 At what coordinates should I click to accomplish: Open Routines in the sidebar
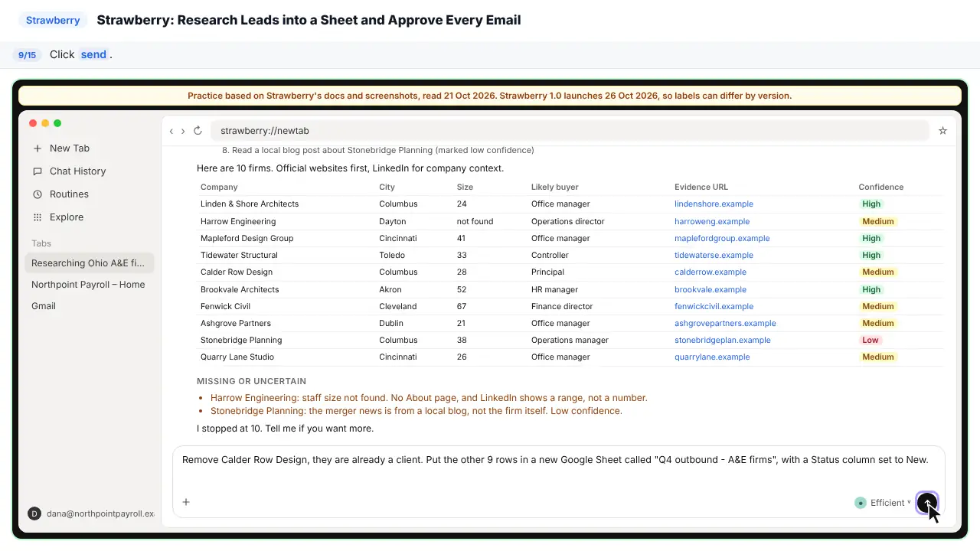90,194
